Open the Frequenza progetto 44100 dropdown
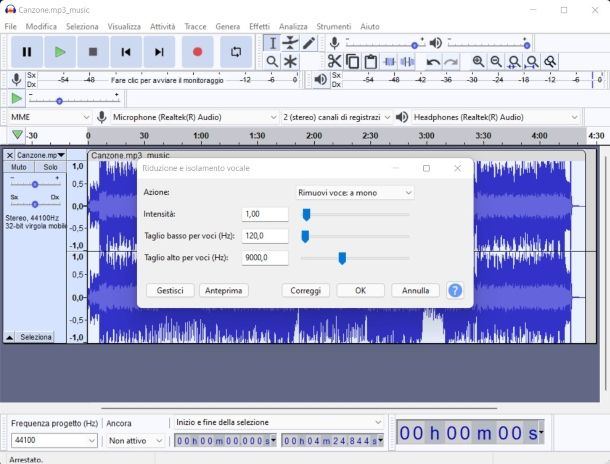The height and width of the screenshot is (464, 610). 54,440
